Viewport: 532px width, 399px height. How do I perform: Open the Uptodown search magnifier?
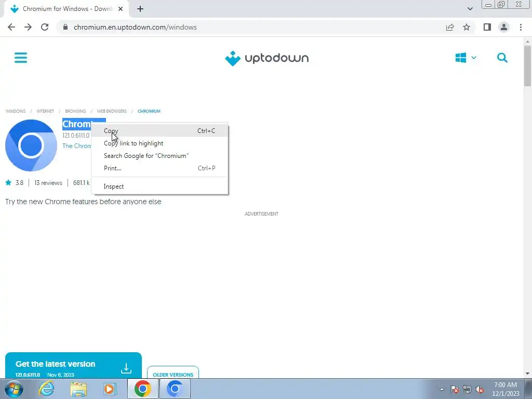[x=502, y=58]
